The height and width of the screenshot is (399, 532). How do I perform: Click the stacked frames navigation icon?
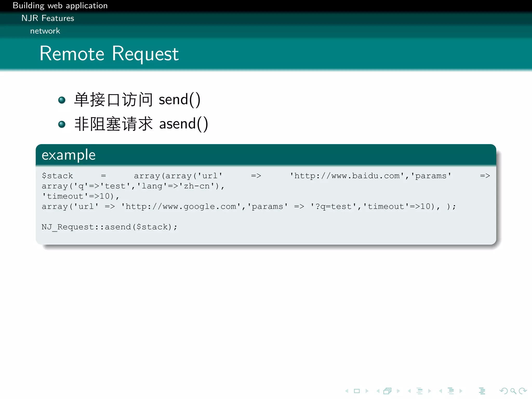[388, 391]
